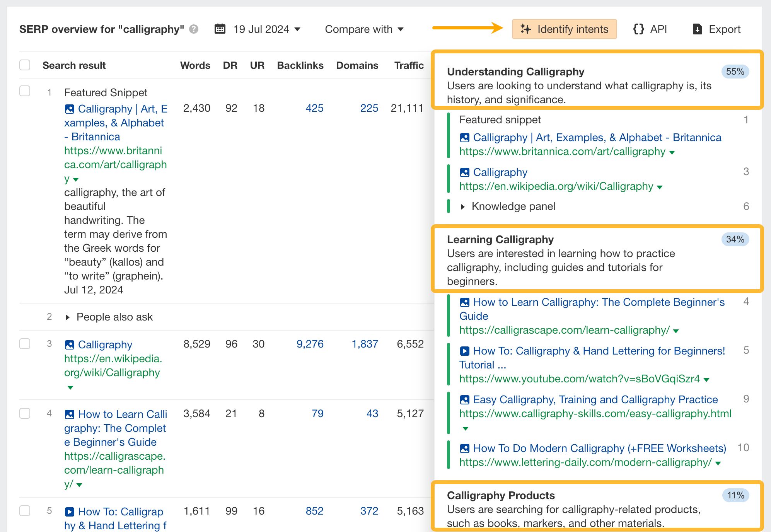Click the 55% badge on Understanding Calligraphy
Image resolution: width=771 pixels, height=532 pixels.
point(735,72)
